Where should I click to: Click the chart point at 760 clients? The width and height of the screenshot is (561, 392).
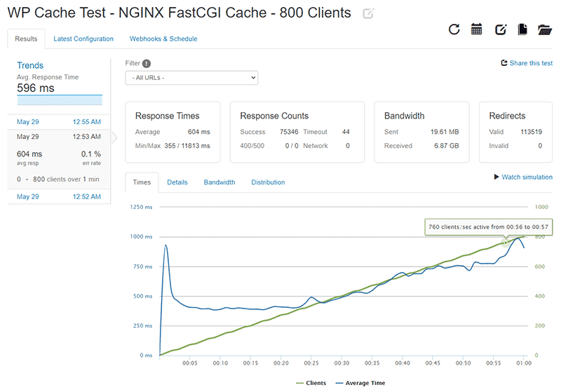pos(505,243)
